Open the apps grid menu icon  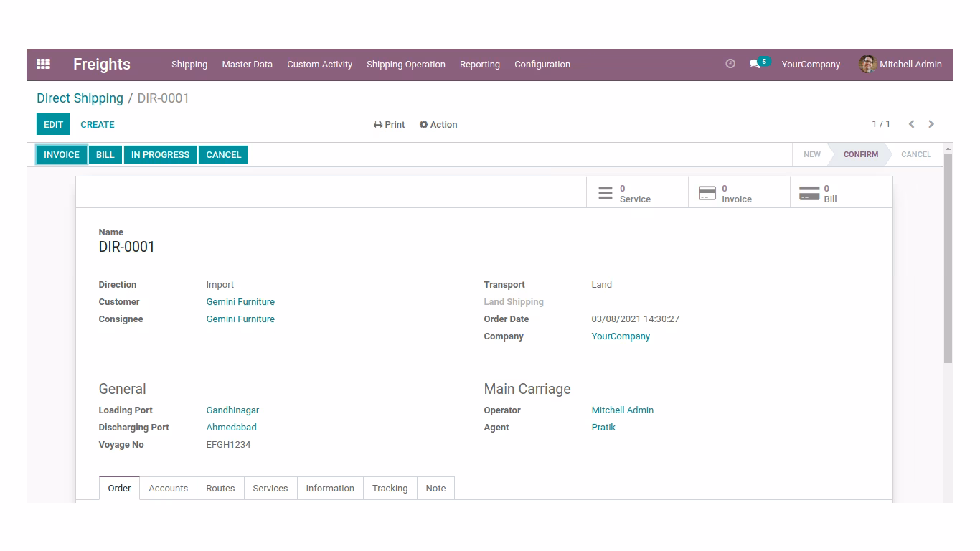tap(43, 64)
